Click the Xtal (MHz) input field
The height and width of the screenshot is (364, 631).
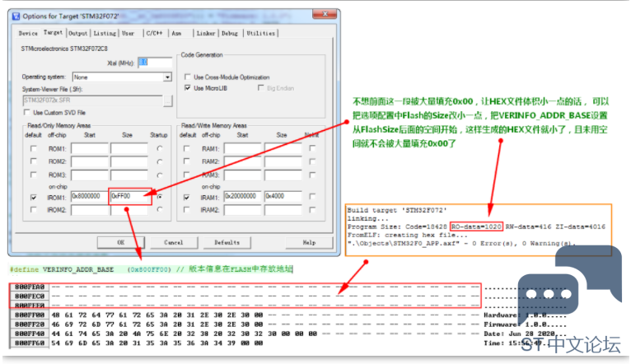coord(155,63)
